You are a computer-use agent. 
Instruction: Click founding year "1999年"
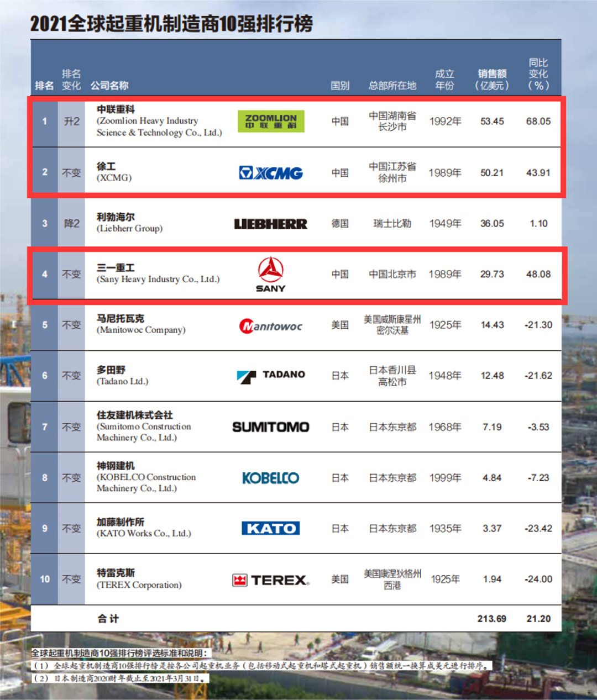click(x=445, y=478)
